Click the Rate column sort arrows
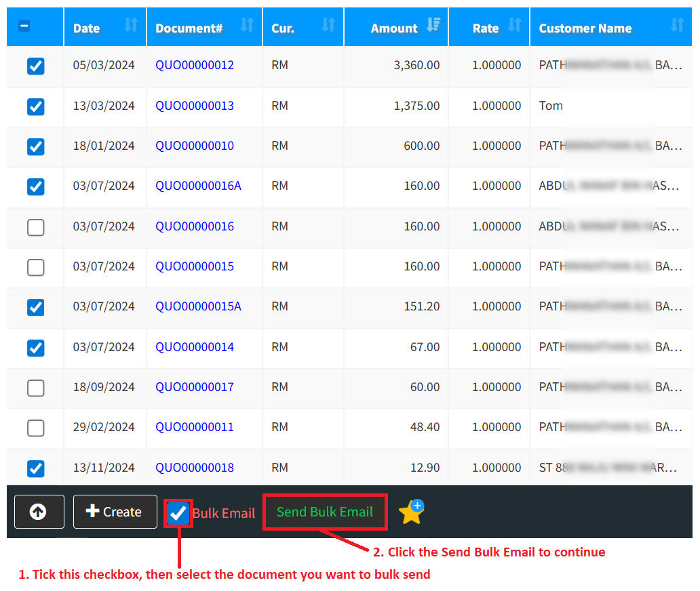This screenshot has width=700, height=591. [515, 26]
